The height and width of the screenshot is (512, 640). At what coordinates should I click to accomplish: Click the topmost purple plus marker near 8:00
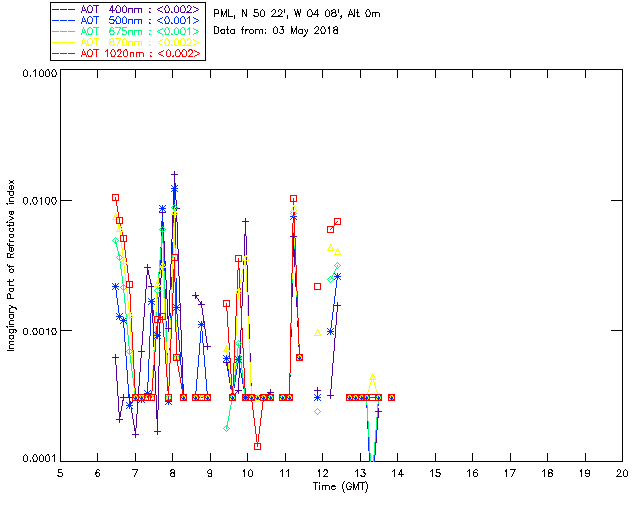174,174
